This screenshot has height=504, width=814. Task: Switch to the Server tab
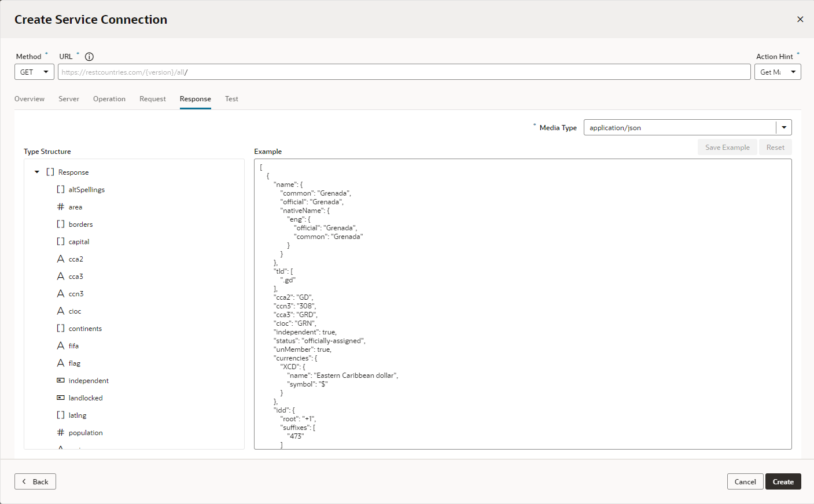[x=69, y=99]
